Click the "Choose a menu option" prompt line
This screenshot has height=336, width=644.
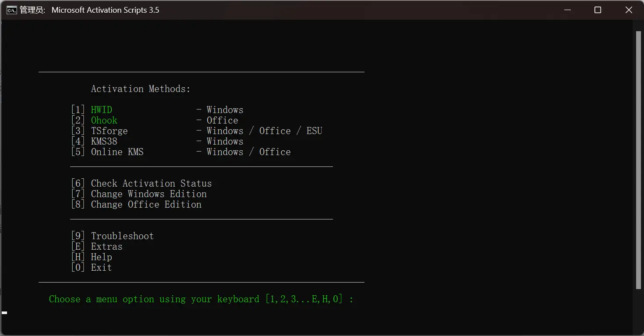point(201,299)
